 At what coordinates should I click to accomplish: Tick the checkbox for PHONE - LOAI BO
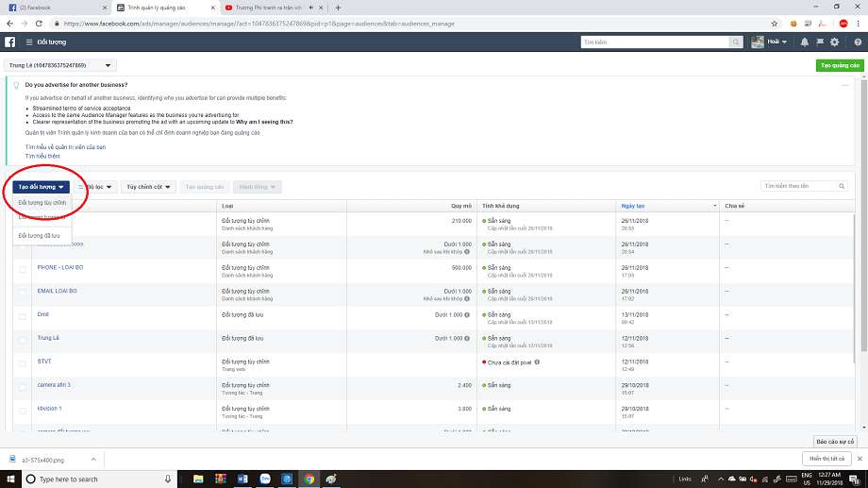pyautogui.click(x=23, y=270)
